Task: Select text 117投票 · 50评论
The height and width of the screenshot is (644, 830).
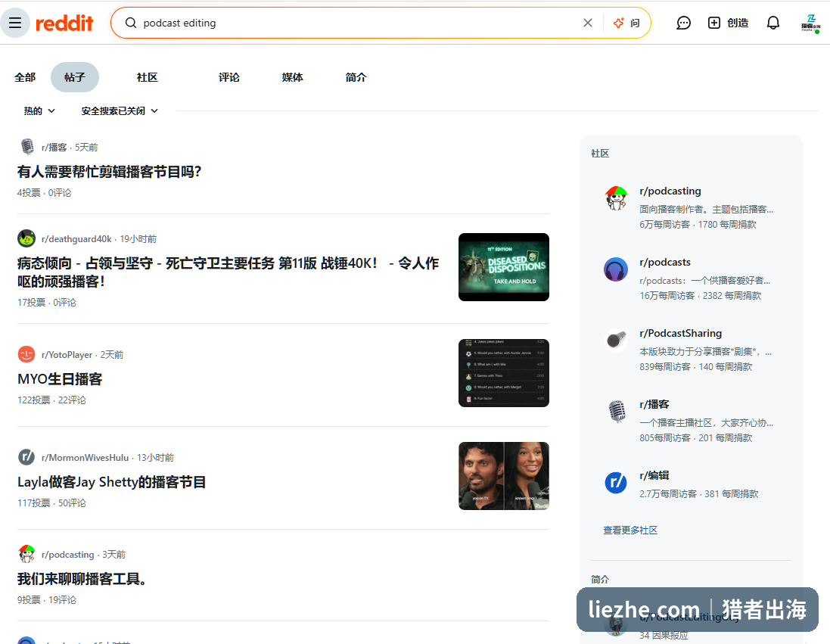Action: (x=52, y=502)
